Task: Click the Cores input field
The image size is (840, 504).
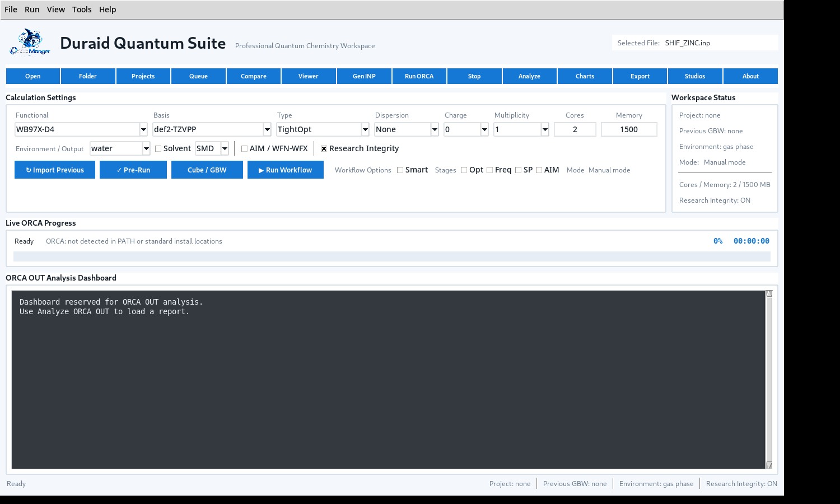Action: pos(575,129)
